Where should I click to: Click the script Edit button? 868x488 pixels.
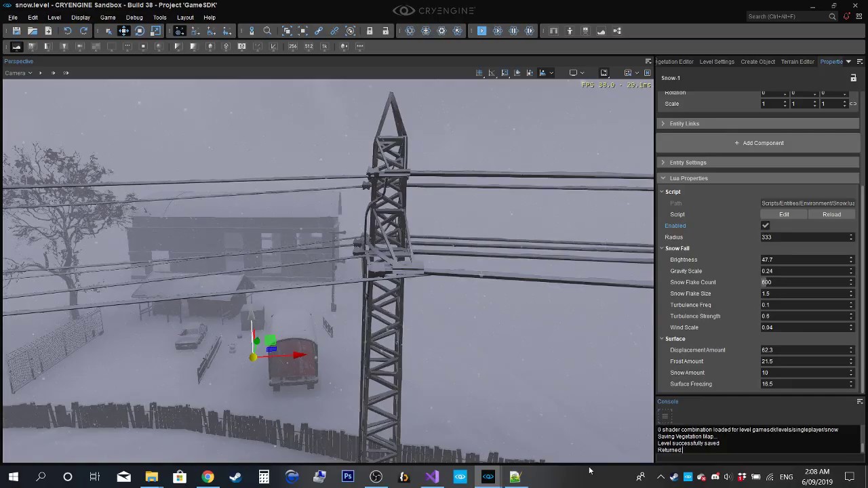point(784,214)
